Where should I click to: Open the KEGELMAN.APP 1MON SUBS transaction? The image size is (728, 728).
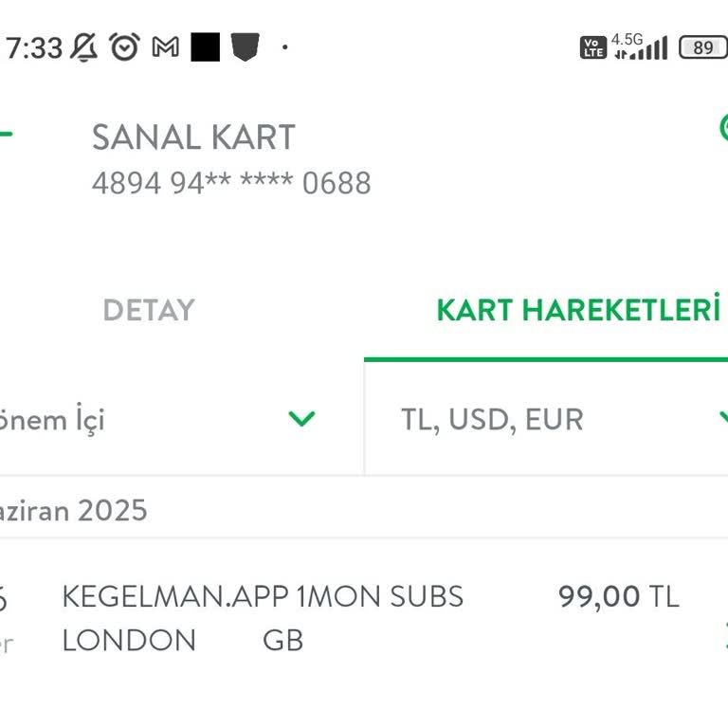263,617
